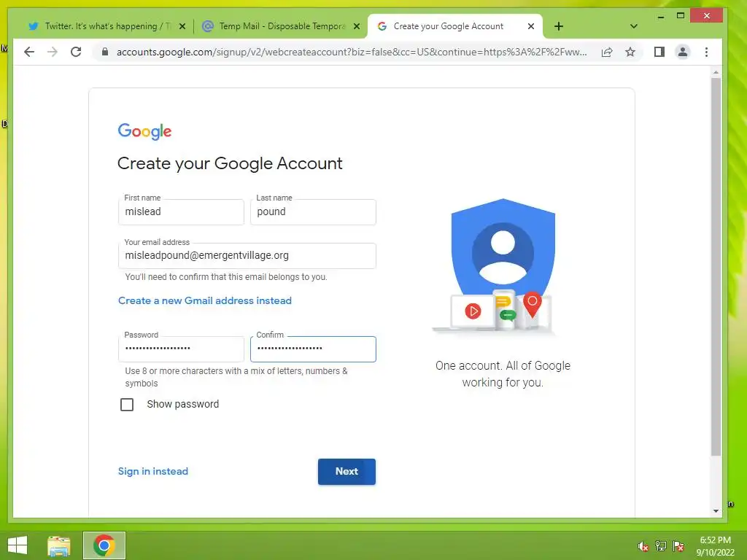Close the Temp Mail tab
The width and height of the screenshot is (747, 560).
[x=356, y=26]
